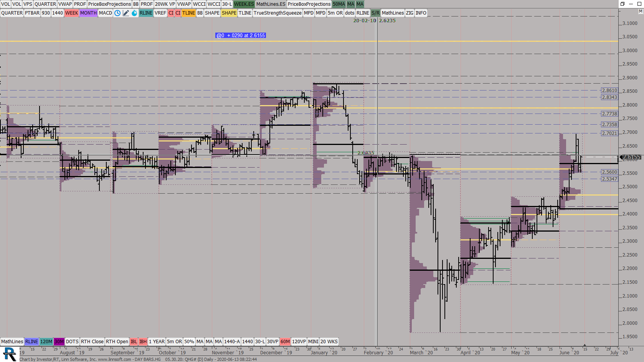
Task: Switch to the 20 WKS button
Action: tap(329, 342)
